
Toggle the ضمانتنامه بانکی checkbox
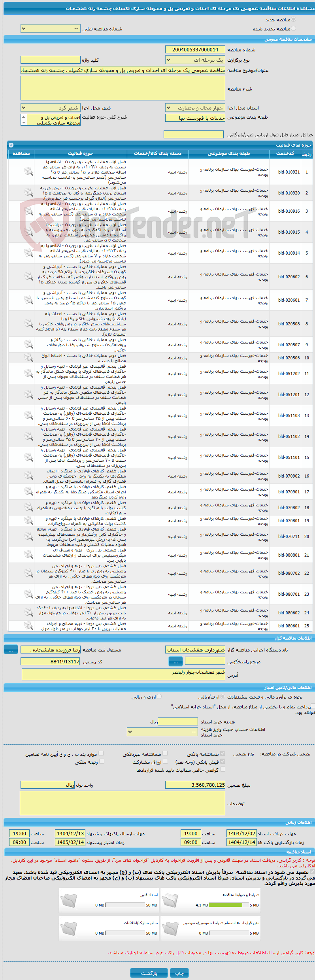point(223,753)
